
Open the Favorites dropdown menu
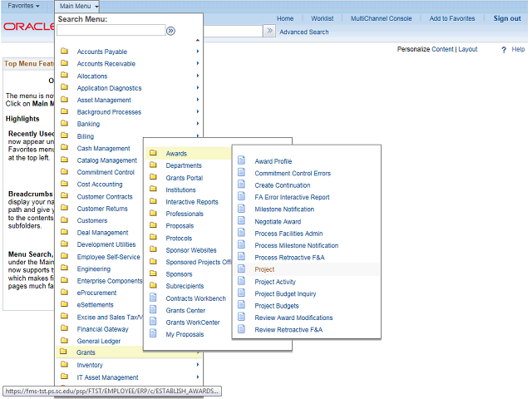coord(23,6)
